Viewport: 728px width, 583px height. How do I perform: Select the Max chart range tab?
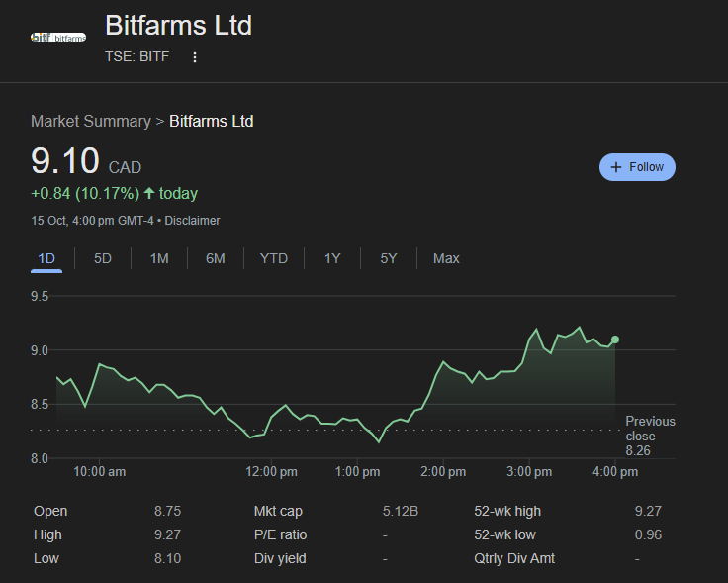[446, 258]
